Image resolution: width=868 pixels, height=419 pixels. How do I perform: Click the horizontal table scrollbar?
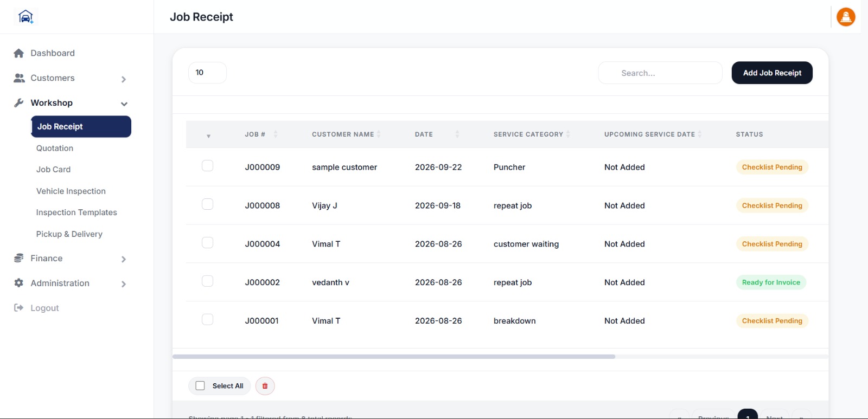394,357
